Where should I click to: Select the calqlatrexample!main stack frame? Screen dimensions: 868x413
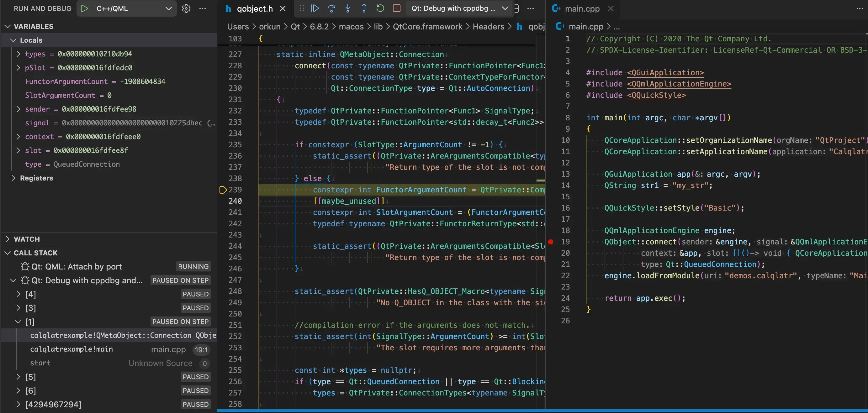[x=71, y=349]
